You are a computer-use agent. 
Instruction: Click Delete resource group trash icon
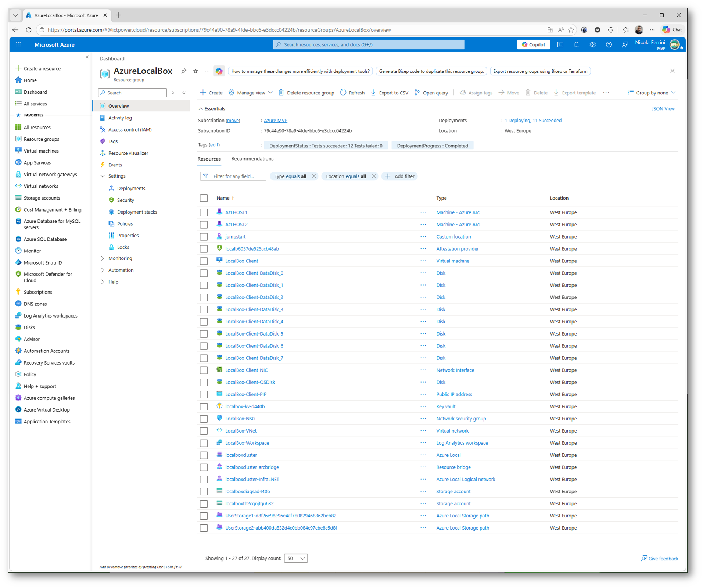281,93
